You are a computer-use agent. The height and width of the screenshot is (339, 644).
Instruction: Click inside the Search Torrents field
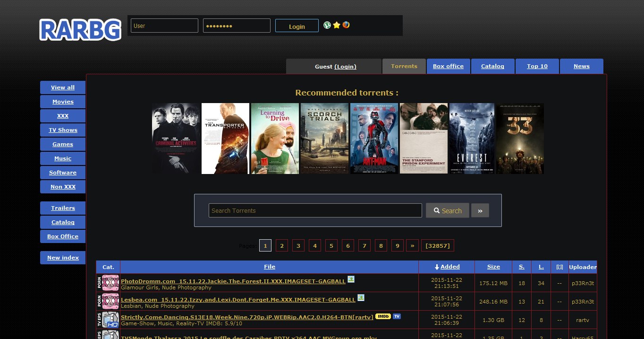pyautogui.click(x=315, y=210)
